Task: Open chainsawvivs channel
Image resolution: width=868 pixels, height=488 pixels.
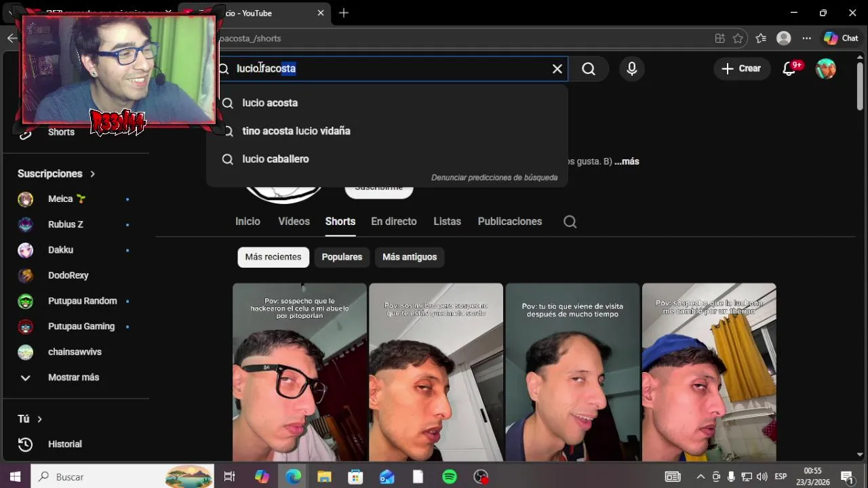Action: point(76,352)
